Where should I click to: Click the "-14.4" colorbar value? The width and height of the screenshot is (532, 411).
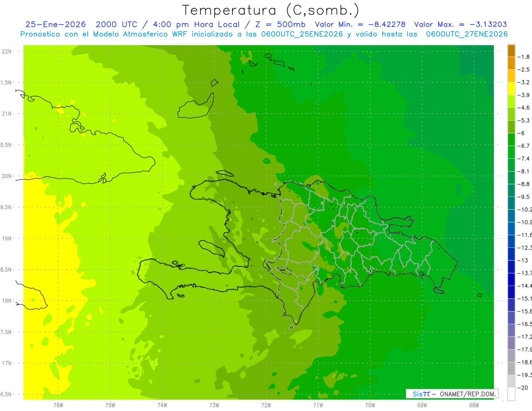(x=525, y=286)
